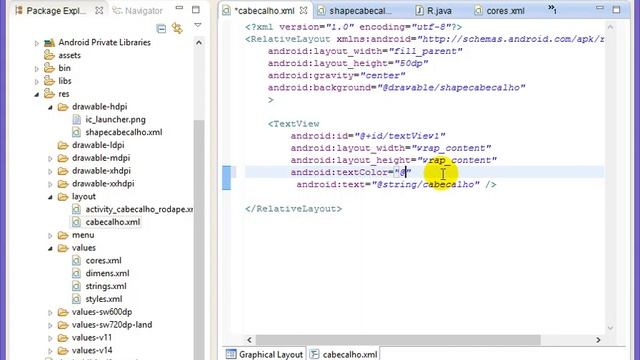
Task: Expand the menu folder
Action: 50,236
